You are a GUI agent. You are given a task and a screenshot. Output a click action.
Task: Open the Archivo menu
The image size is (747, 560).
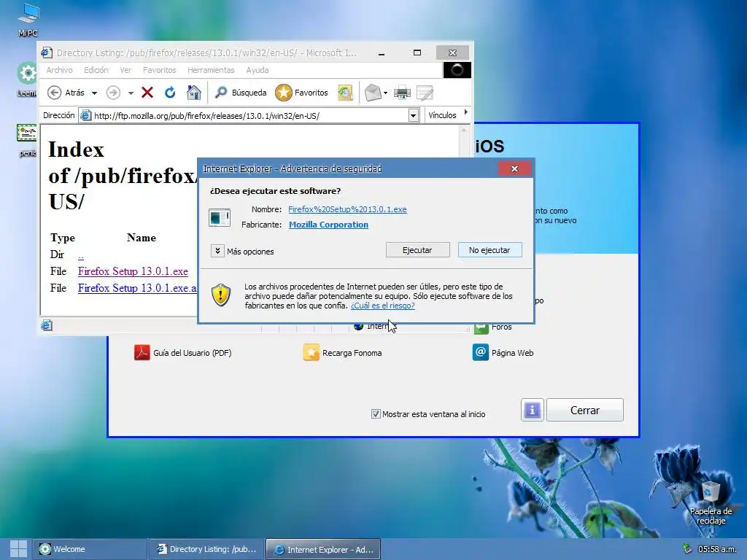click(x=60, y=70)
